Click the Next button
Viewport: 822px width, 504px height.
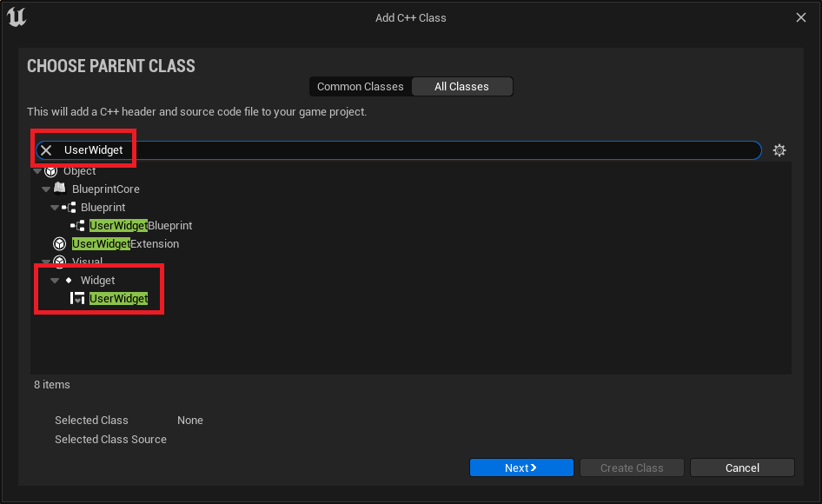tap(521, 468)
